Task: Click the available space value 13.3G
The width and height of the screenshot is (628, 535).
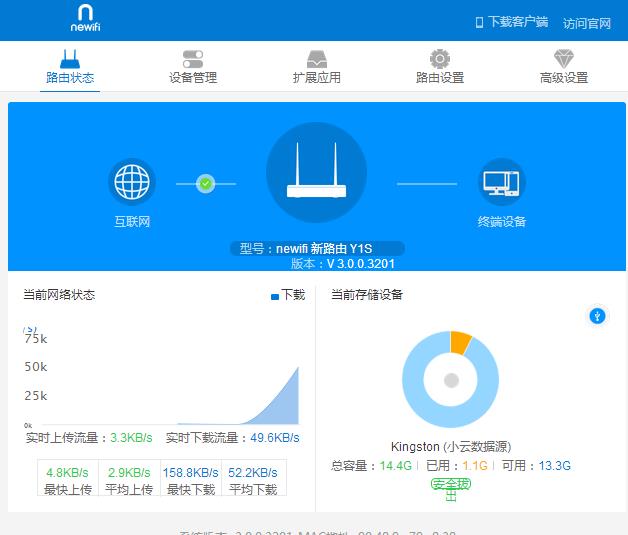Action: click(554, 466)
